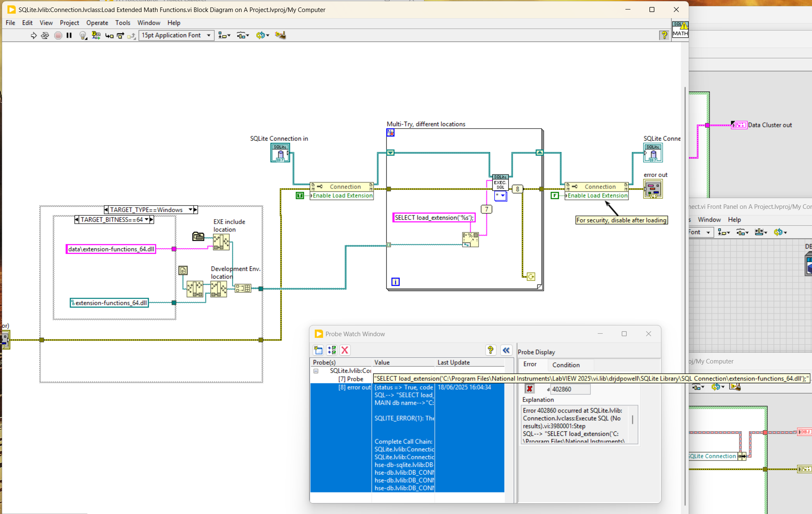The height and width of the screenshot is (514, 812).
Task: Click the error code 402860 field
Action: [570, 389]
